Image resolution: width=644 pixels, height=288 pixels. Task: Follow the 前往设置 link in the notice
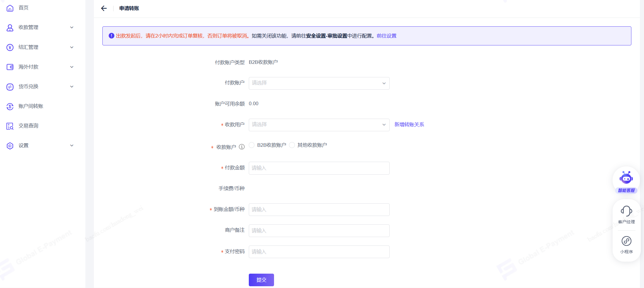(386, 36)
